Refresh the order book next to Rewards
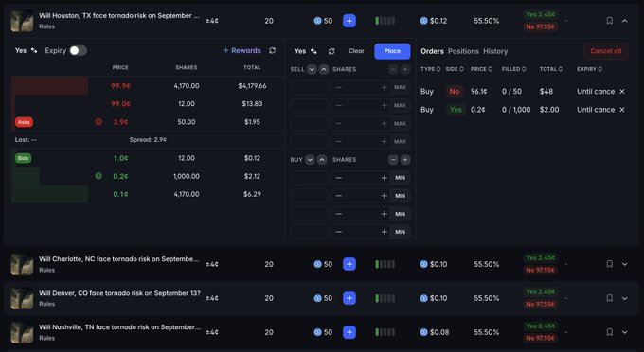The width and height of the screenshot is (644, 352). pyautogui.click(x=273, y=50)
